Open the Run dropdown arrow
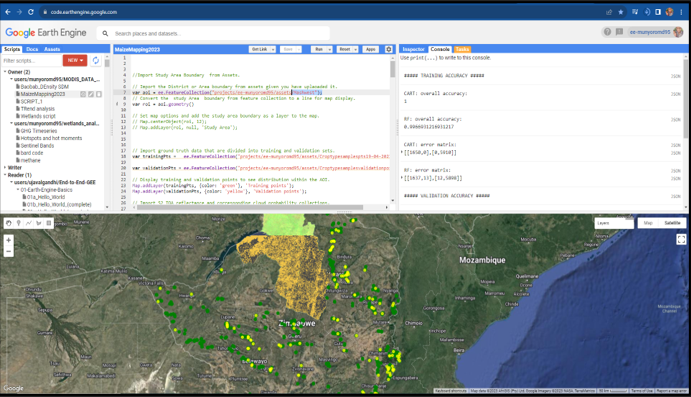 pos(329,49)
